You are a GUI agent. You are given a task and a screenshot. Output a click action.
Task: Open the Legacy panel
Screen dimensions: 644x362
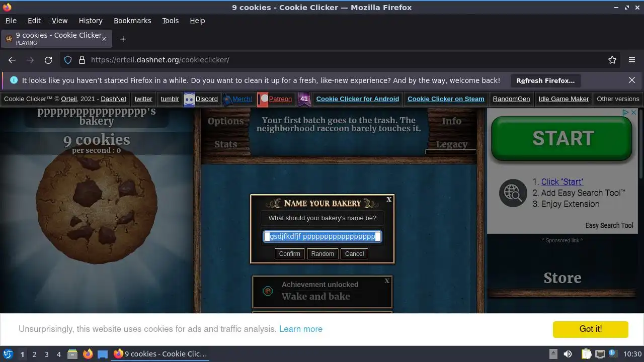coord(451,144)
